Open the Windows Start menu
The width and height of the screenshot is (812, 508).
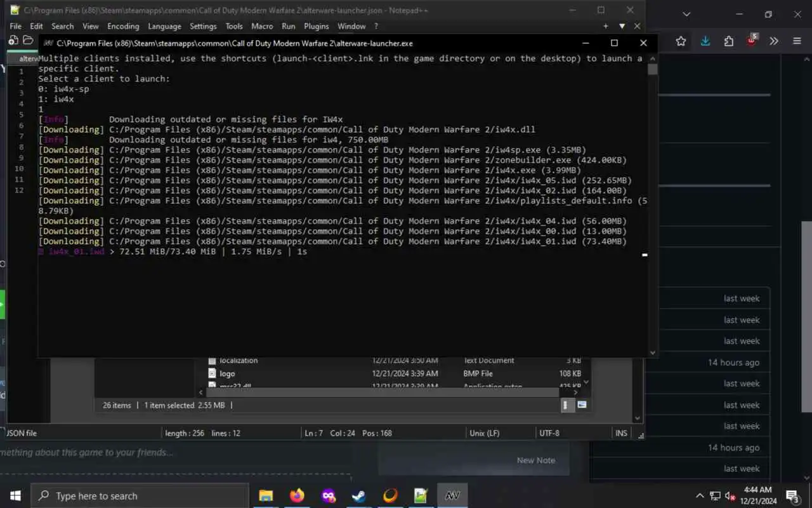point(15,496)
